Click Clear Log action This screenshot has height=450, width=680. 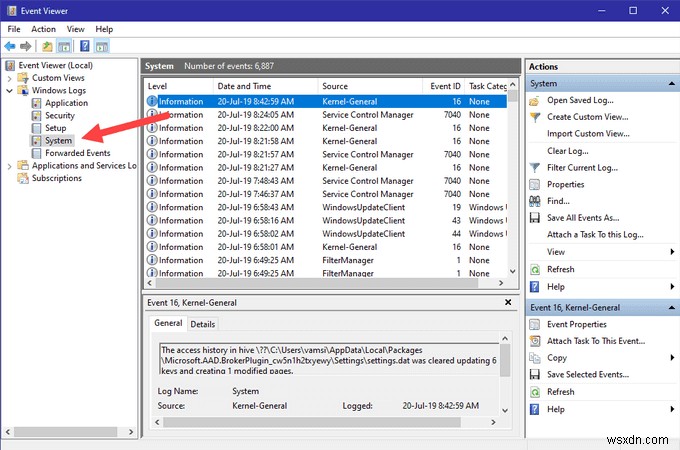point(568,151)
